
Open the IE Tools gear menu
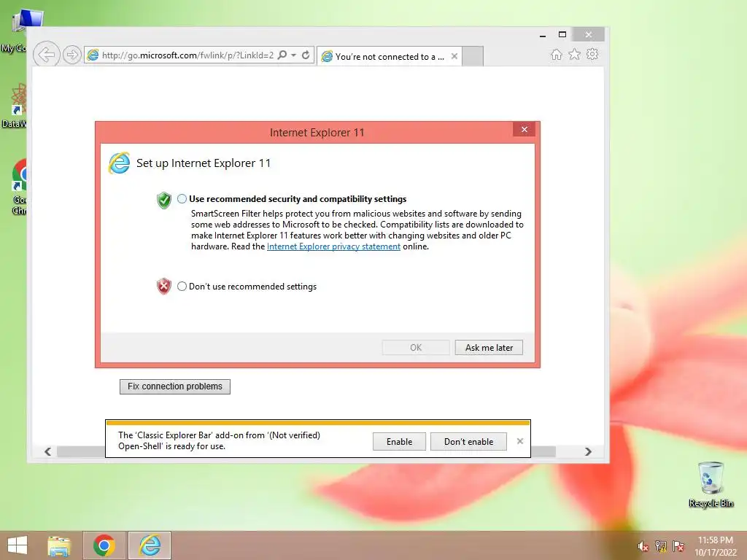pyautogui.click(x=592, y=54)
